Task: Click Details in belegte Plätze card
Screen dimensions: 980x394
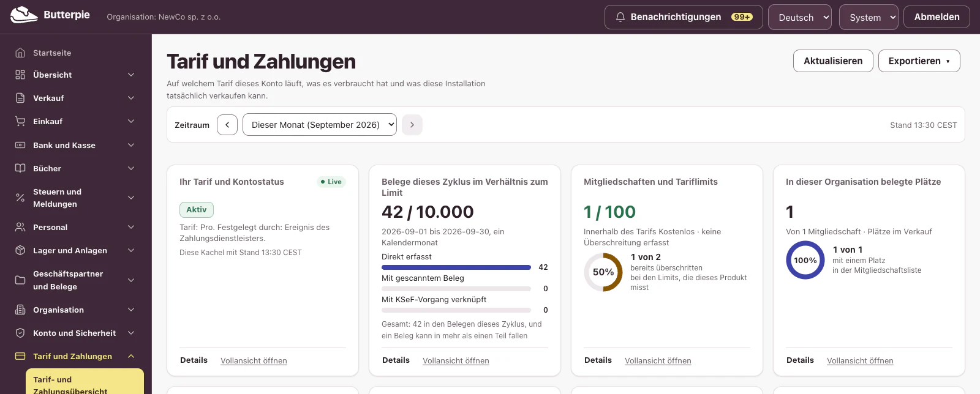Action: point(800,360)
